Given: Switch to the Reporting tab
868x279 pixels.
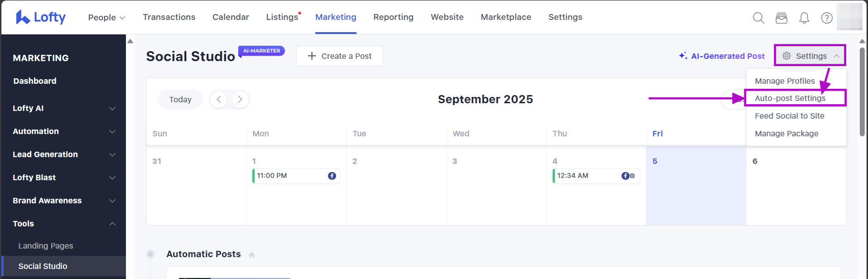Looking at the screenshot, I should 393,17.
